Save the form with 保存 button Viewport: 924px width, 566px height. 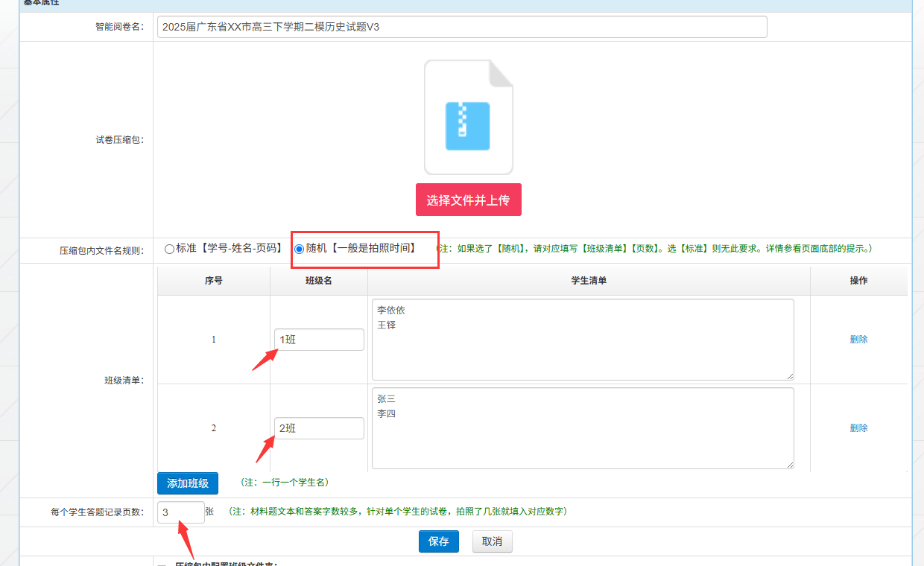[438, 541]
